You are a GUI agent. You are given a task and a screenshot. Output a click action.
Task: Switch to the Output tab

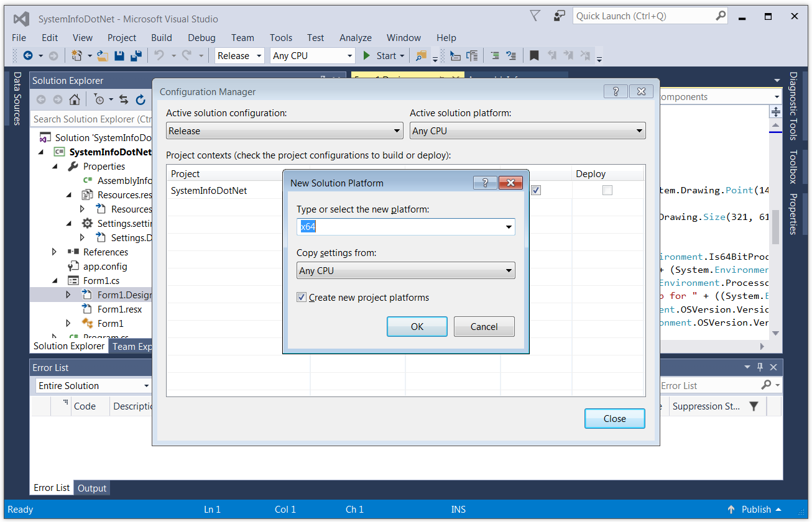point(92,488)
